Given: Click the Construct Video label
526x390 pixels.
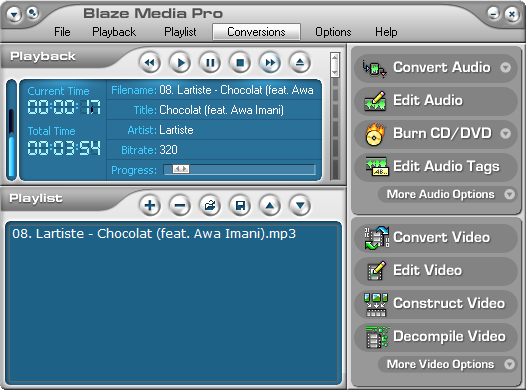Looking at the screenshot, I should (x=449, y=303).
